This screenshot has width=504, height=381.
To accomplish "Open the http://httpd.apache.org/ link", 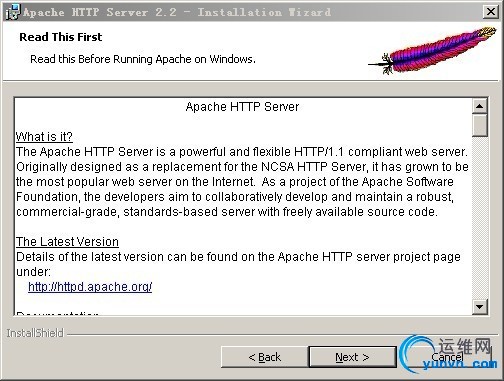I will pyautogui.click(x=90, y=287).
